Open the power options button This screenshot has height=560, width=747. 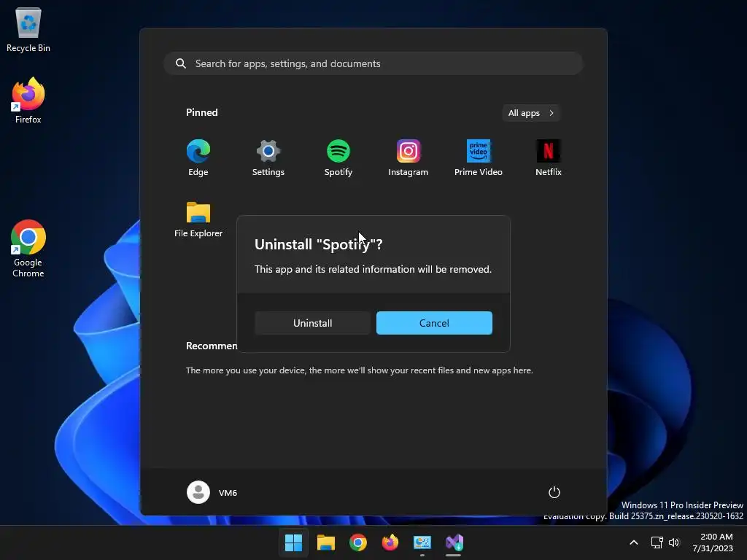click(x=554, y=492)
